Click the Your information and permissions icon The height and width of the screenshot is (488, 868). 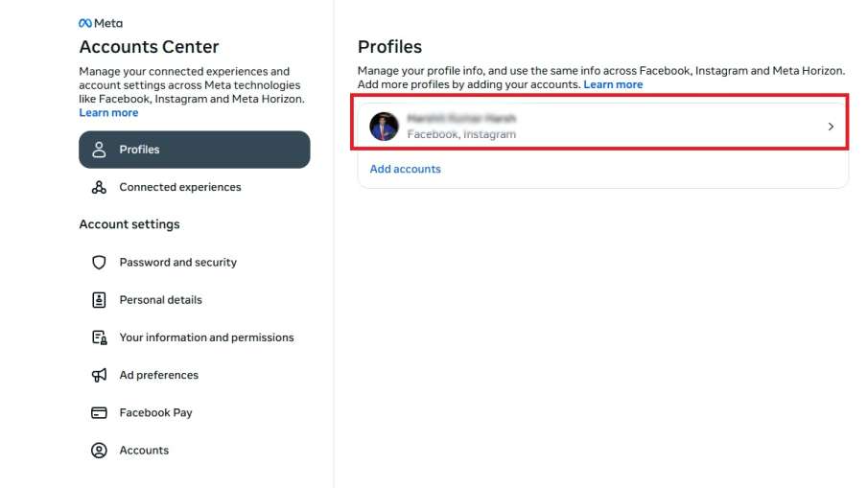[x=99, y=337]
